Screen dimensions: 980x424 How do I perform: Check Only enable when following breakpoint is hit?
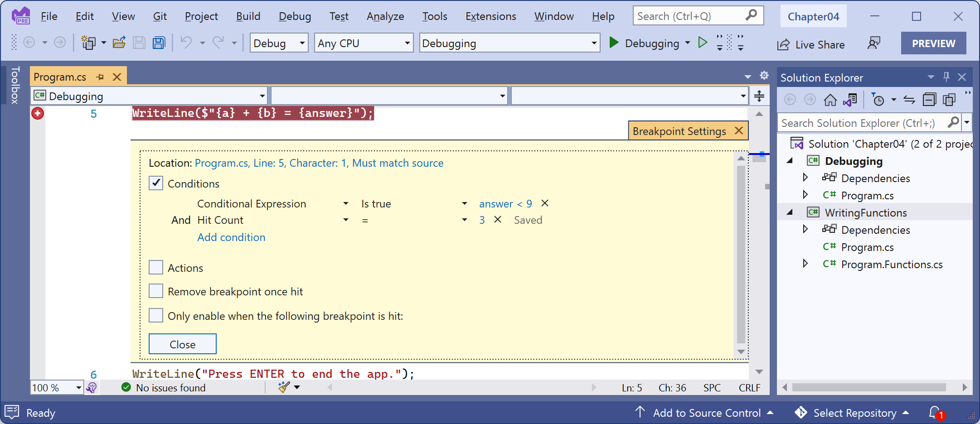pyautogui.click(x=156, y=315)
